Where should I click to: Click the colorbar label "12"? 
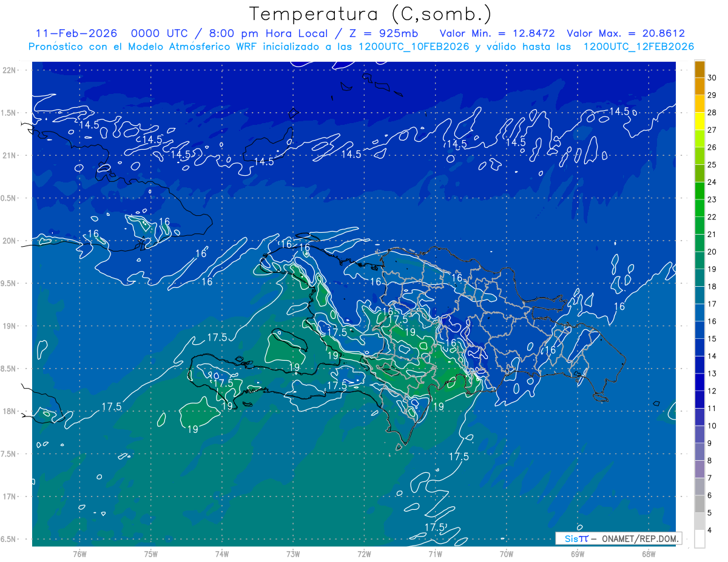coord(712,392)
